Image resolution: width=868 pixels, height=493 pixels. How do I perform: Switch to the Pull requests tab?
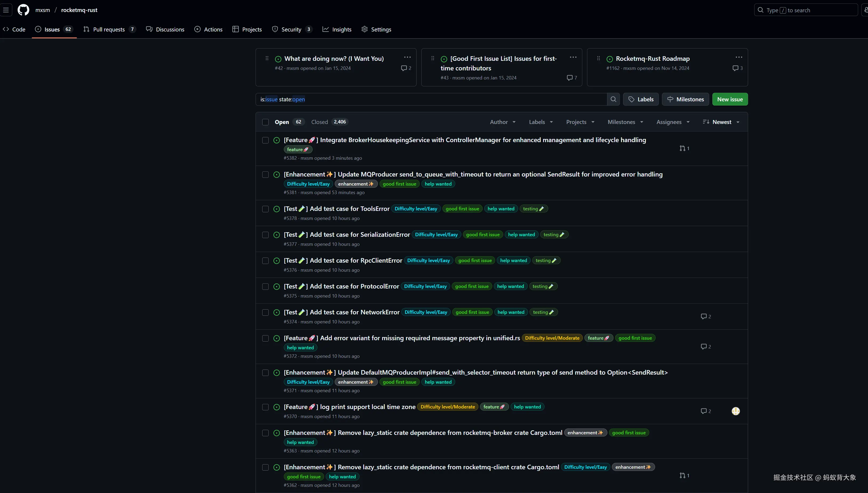pyautogui.click(x=109, y=29)
